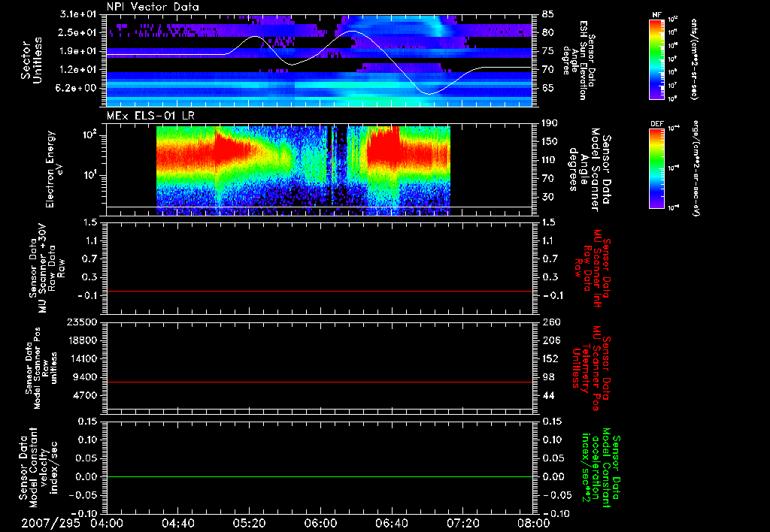Click the "18800" scanner position tick label
Viewport: 770px width, 532px height.
pos(82,340)
